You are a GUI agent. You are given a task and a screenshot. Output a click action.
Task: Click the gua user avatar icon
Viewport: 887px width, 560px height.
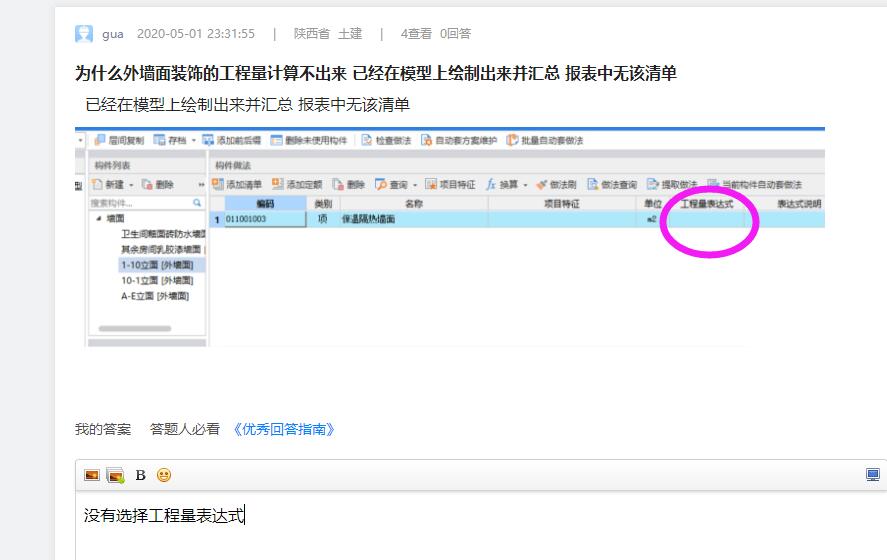pos(84,34)
